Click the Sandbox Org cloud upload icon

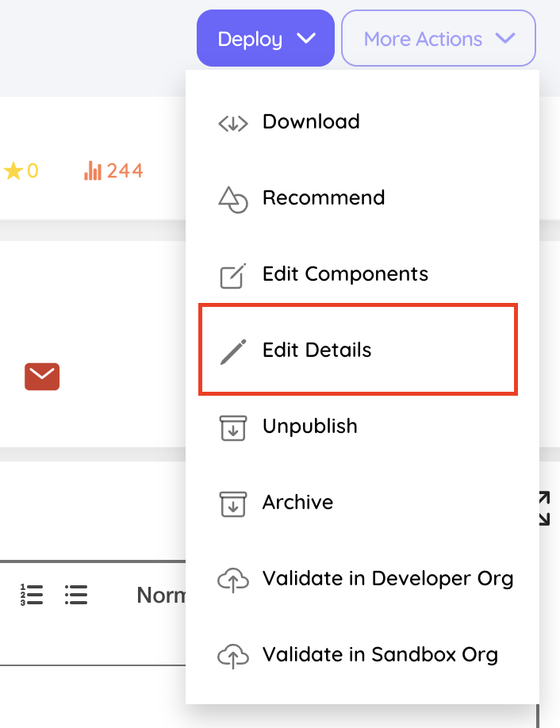233,656
